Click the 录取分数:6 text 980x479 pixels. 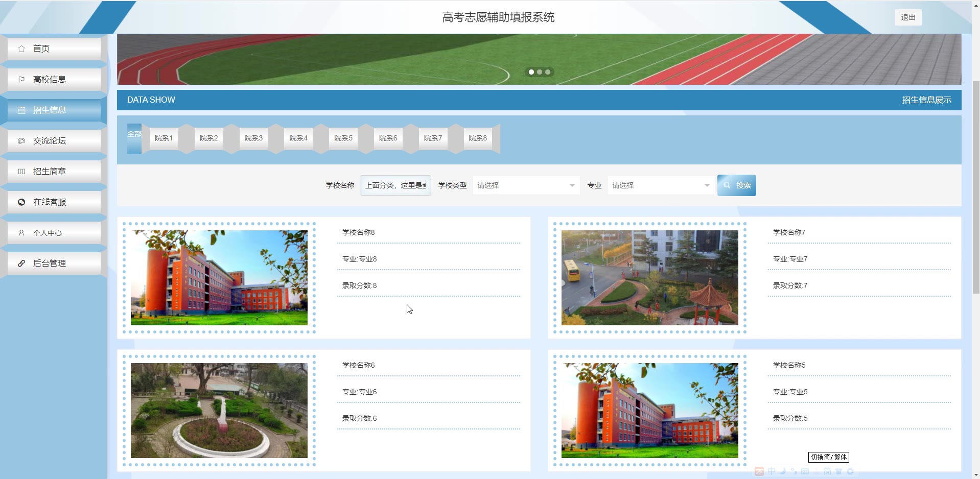click(x=359, y=418)
